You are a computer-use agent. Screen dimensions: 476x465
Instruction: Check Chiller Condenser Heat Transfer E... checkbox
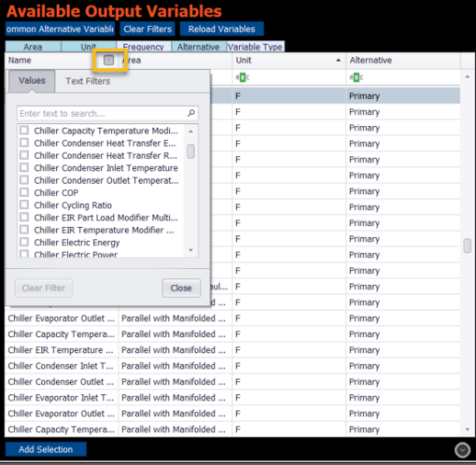click(x=24, y=142)
